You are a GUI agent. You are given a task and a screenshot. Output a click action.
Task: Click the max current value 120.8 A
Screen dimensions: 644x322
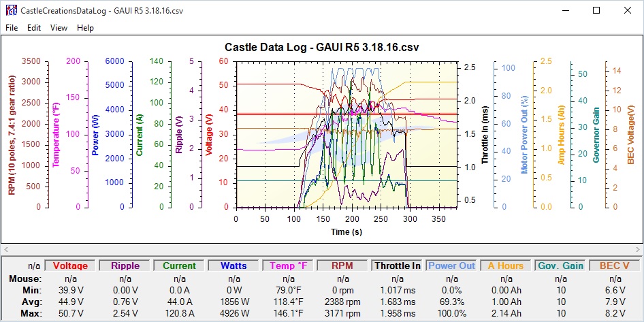(x=179, y=313)
